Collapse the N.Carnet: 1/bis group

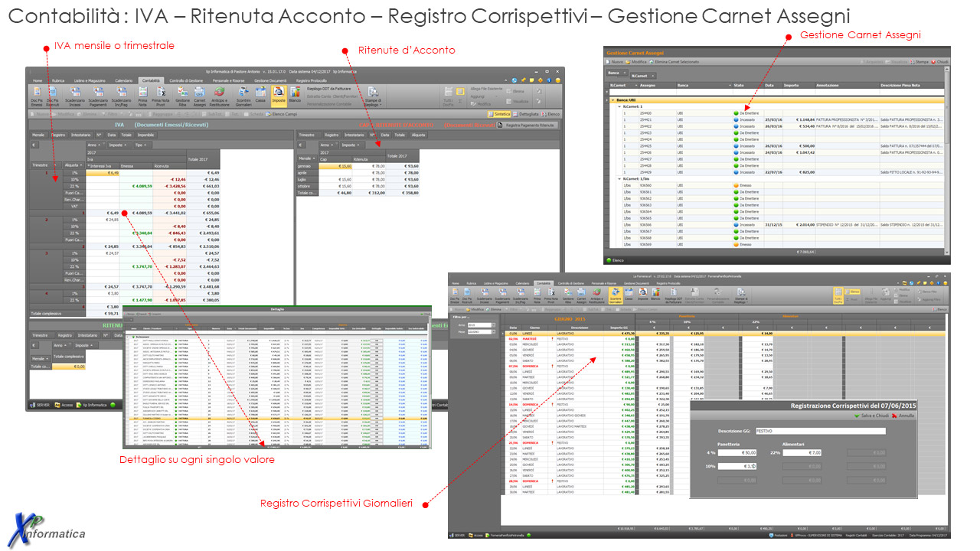619,178
